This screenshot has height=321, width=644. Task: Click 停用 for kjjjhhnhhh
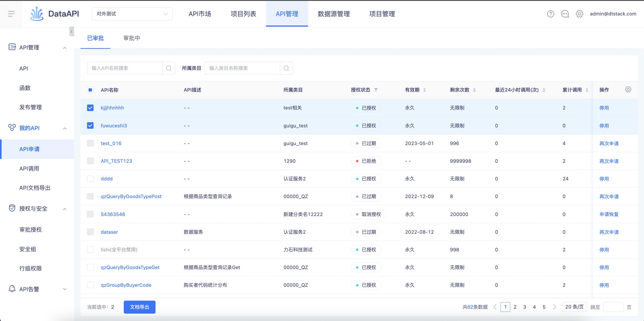pos(604,108)
